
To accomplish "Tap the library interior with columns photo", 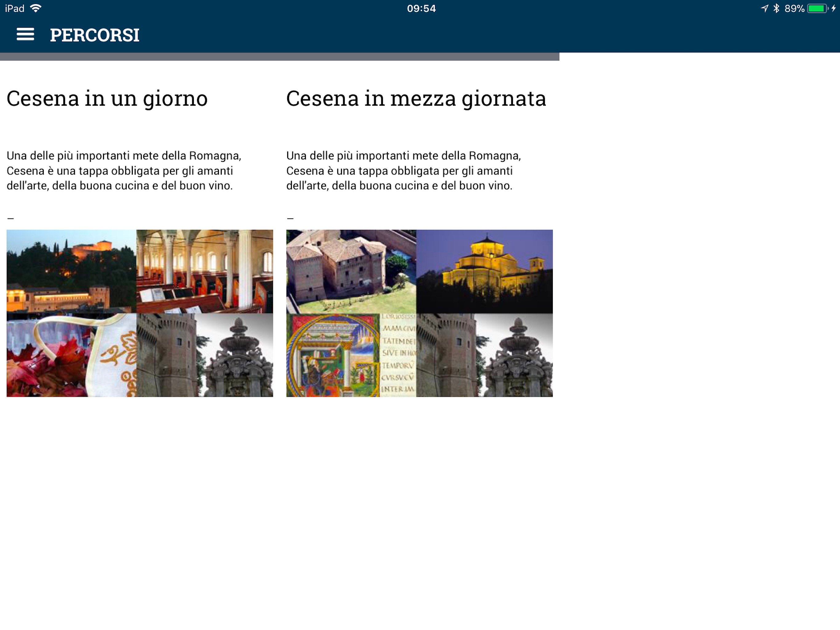I will point(204,271).
